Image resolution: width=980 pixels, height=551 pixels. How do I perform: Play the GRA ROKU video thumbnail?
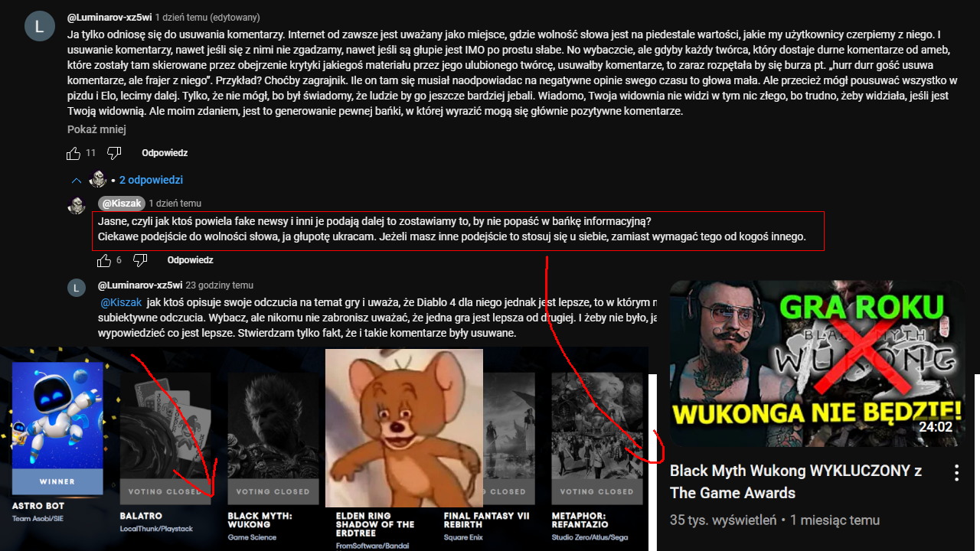coord(817,364)
